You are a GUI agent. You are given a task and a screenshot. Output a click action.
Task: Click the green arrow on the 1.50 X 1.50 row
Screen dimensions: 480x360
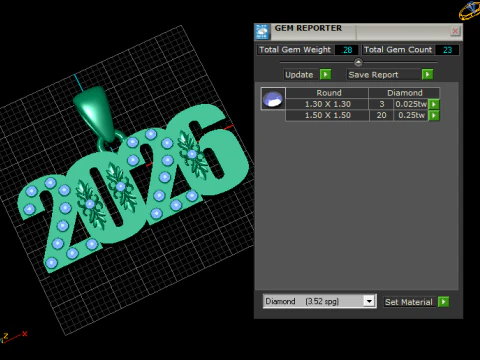pyautogui.click(x=434, y=116)
